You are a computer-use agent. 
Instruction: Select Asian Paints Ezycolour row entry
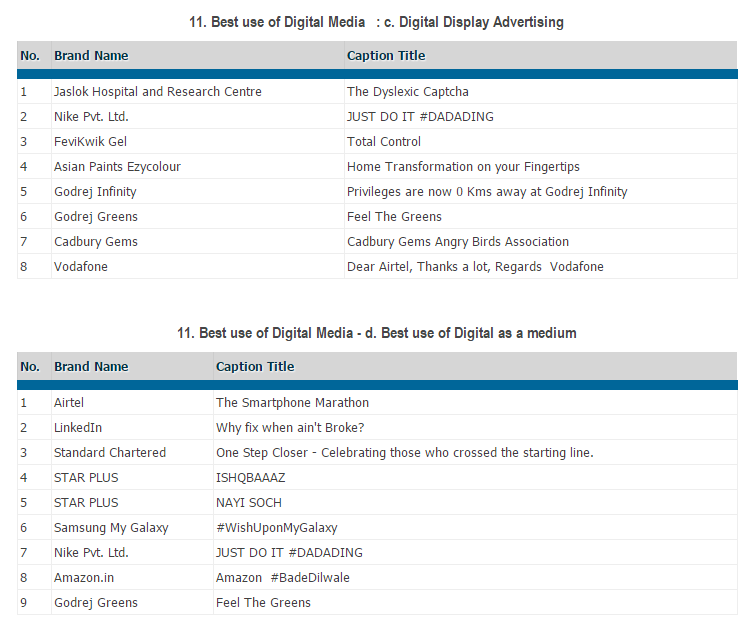pyautogui.click(x=117, y=167)
